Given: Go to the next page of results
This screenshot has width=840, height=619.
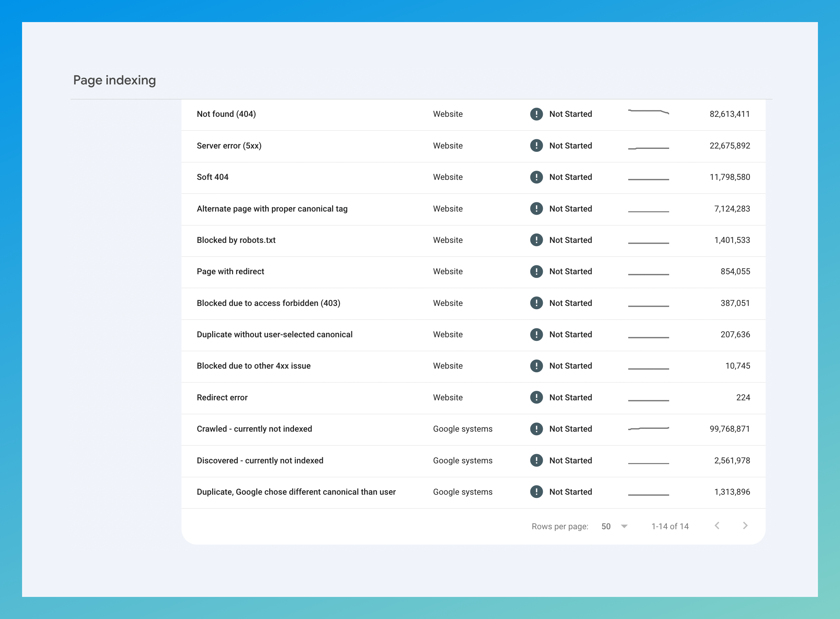Looking at the screenshot, I should 745,526.
